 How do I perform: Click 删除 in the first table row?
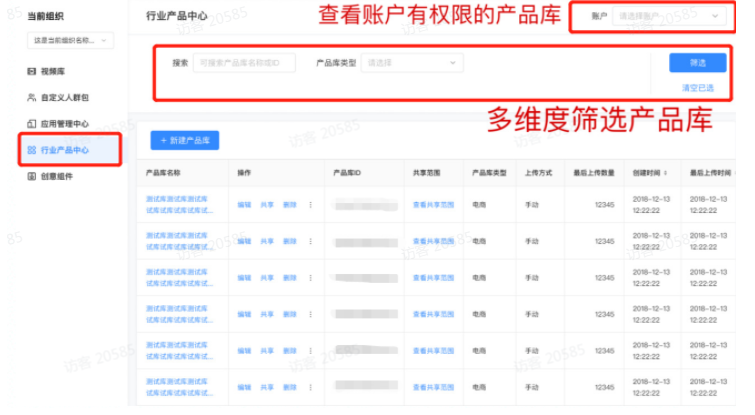click(289, 205)
